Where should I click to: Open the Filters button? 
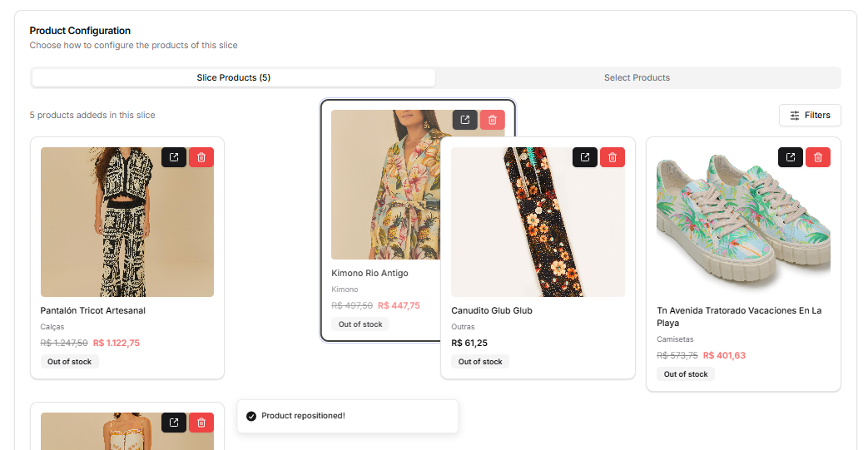810,116
